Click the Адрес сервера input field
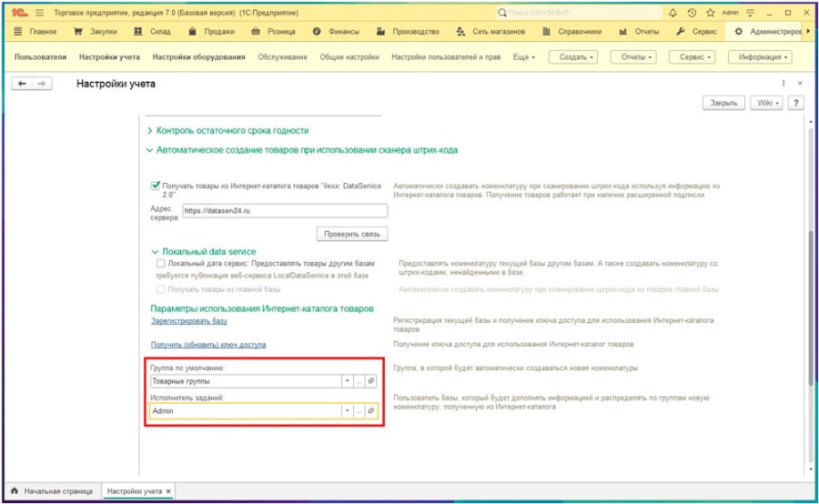Viewport: 819px width, 504px height. point(285,211)
